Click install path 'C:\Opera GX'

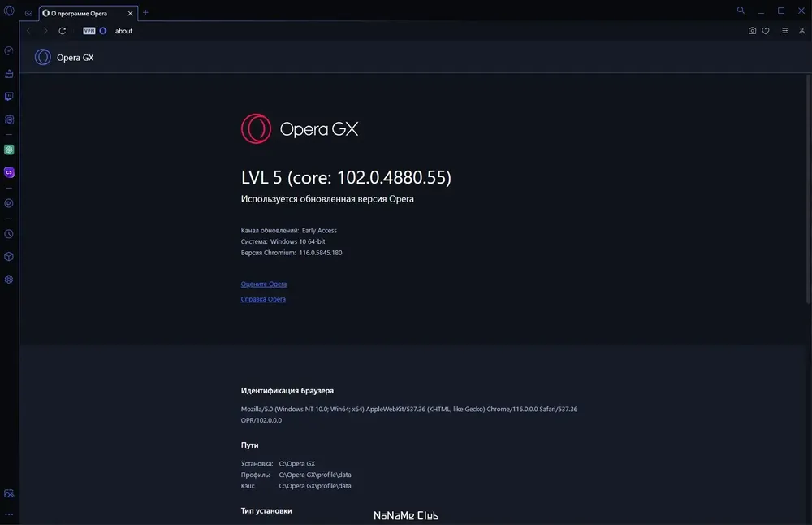tap(297, 464)
